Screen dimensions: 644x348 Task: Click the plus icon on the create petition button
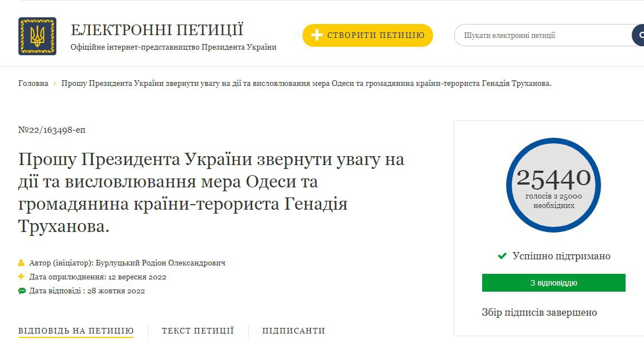[x=317, y=36]
